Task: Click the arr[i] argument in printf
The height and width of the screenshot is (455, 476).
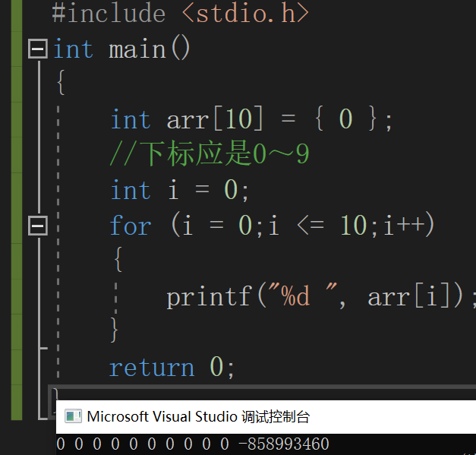Action: pos(409,296)
